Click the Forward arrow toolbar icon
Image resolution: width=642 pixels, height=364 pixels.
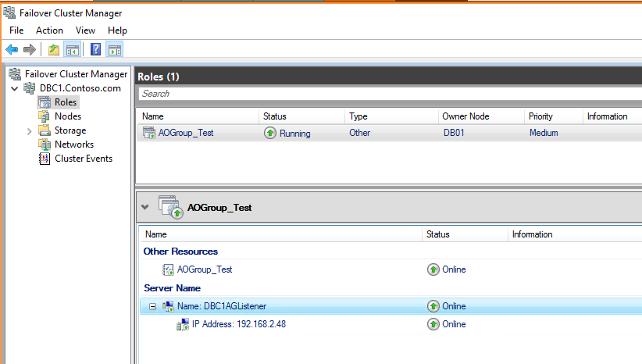(30, 50)
